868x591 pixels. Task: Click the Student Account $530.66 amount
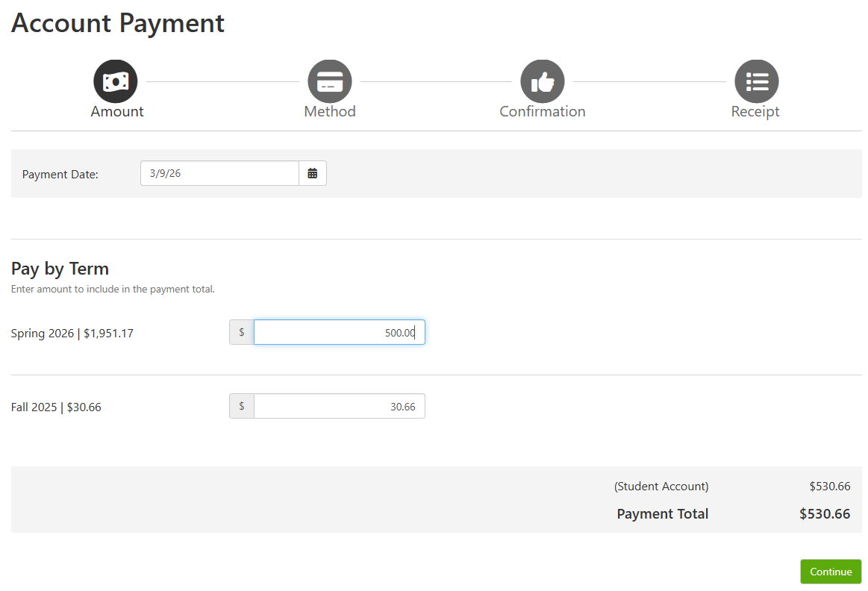click(830, 487)
